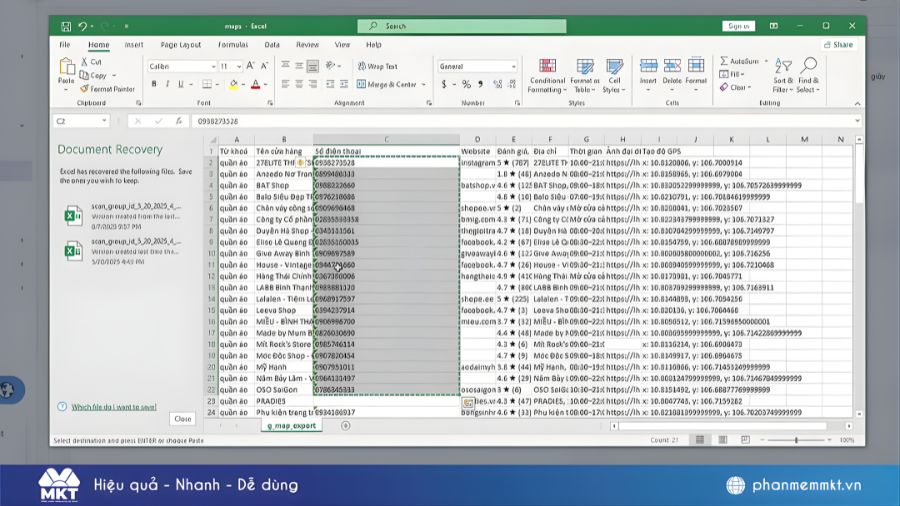The height and width of the screenshot is (506, 900).
Task: Open the Fill dropdown
Action: click(732, 74)
